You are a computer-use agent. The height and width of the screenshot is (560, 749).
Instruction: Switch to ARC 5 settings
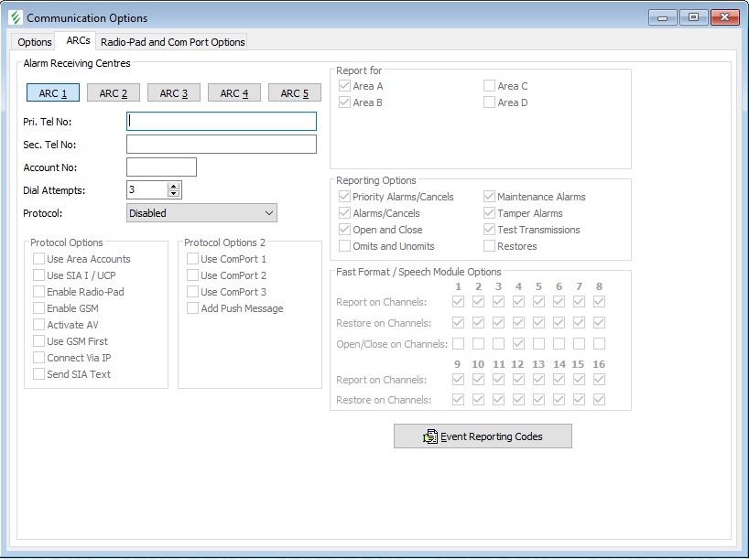click(x=295, y=93)
